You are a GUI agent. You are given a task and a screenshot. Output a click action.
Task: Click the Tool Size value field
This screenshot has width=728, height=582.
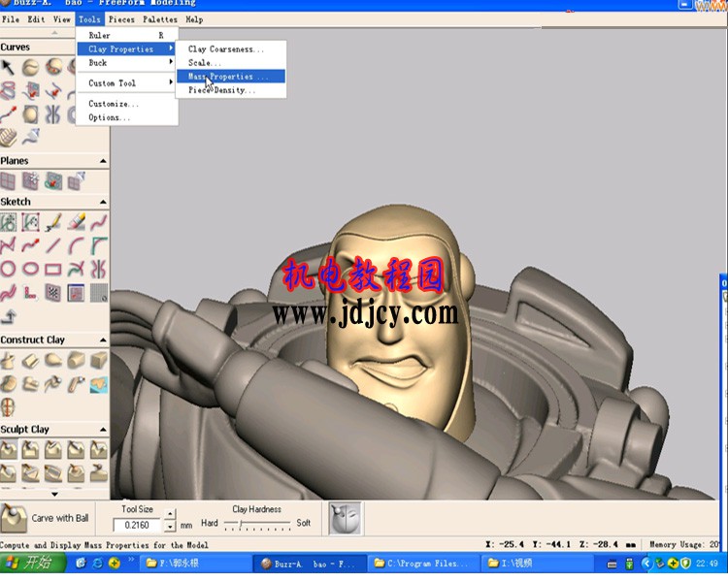138,526
